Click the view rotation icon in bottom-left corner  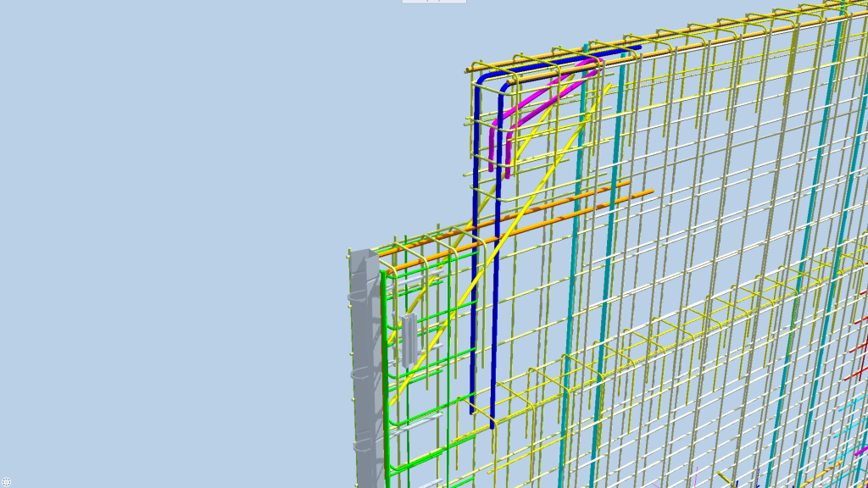pos(7,481)
